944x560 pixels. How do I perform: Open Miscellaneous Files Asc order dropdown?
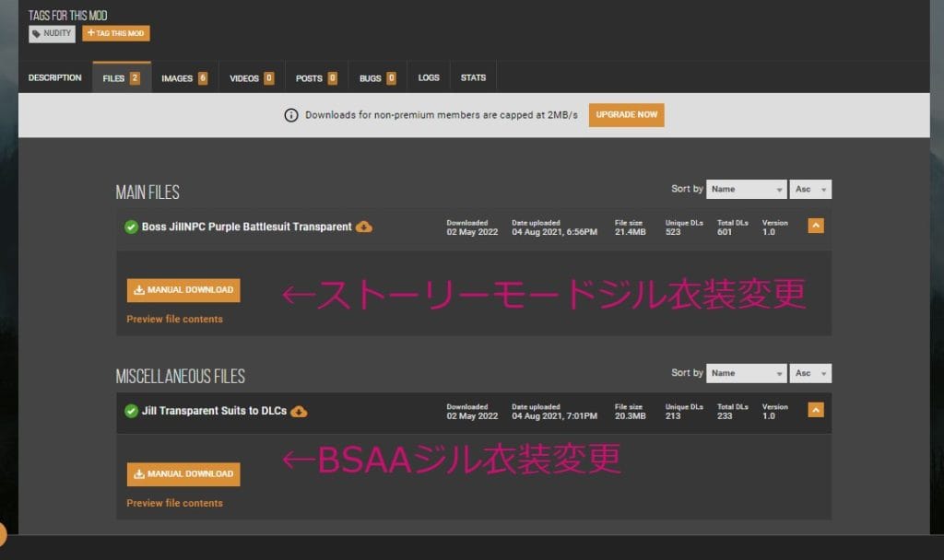point(810,373)
